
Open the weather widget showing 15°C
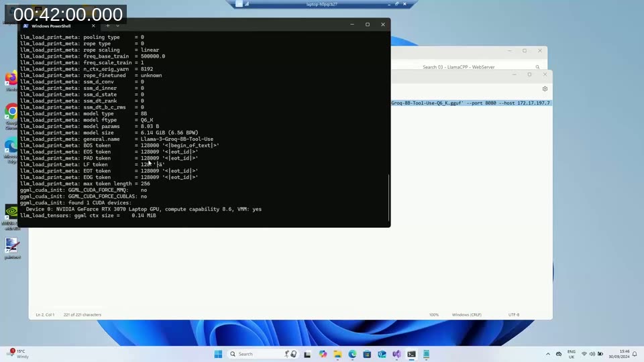click(x=17, y=354)
